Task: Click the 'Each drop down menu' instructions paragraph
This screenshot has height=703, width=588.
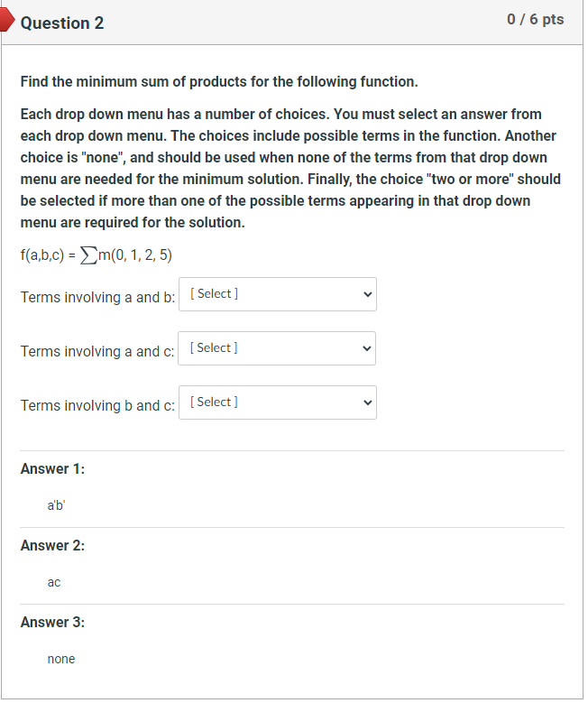Action: [290, 169]
